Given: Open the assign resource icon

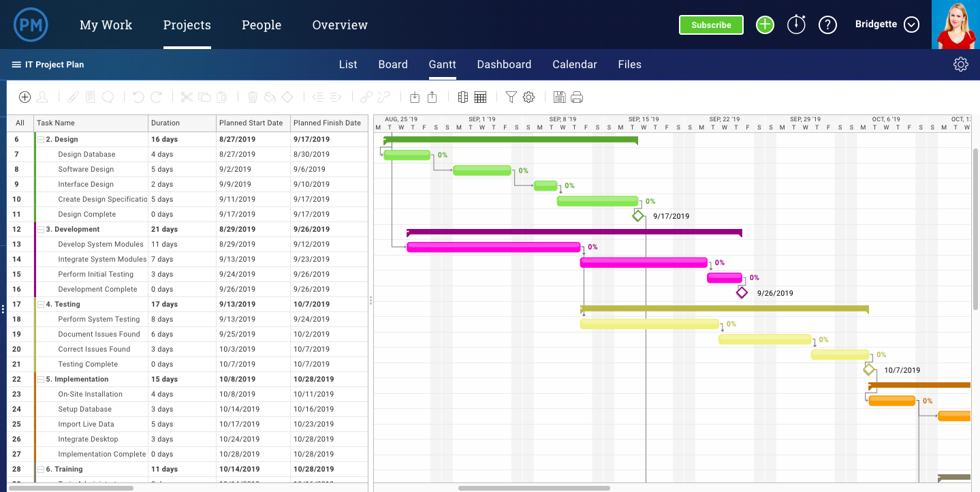Looking at the screenshot, I should [42, 97].
